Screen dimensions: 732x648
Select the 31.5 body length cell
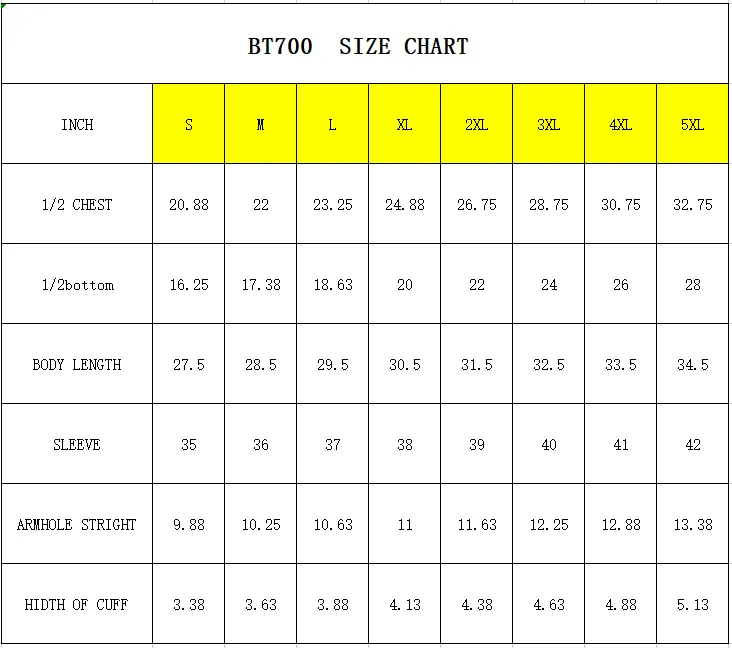(x=476, y=364)
